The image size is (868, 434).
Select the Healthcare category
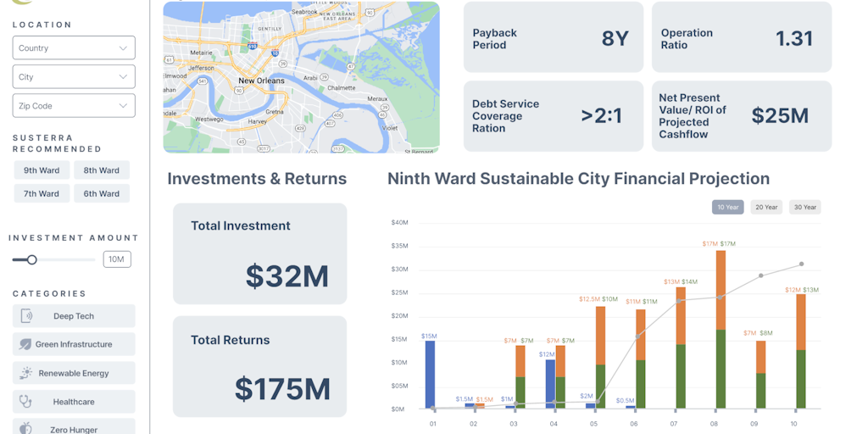[x=74, y=402]
